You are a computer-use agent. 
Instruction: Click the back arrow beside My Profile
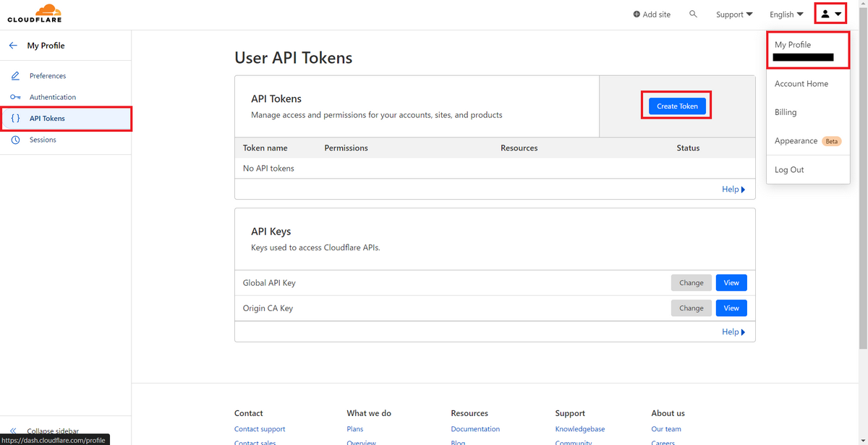13,46
